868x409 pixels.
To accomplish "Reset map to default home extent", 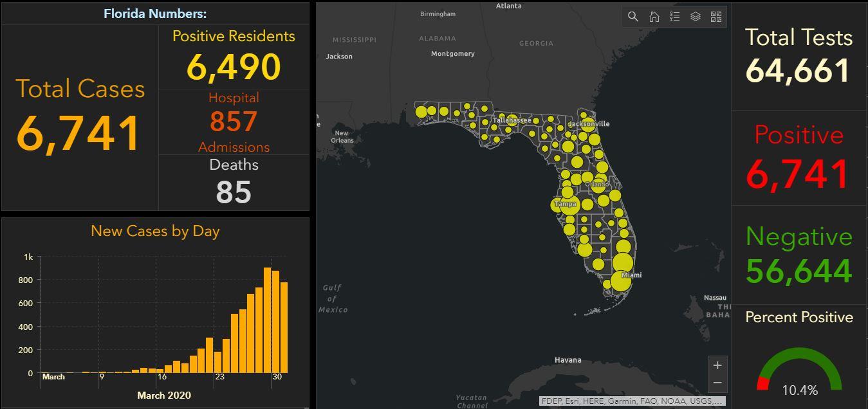I will pos(654,17).
